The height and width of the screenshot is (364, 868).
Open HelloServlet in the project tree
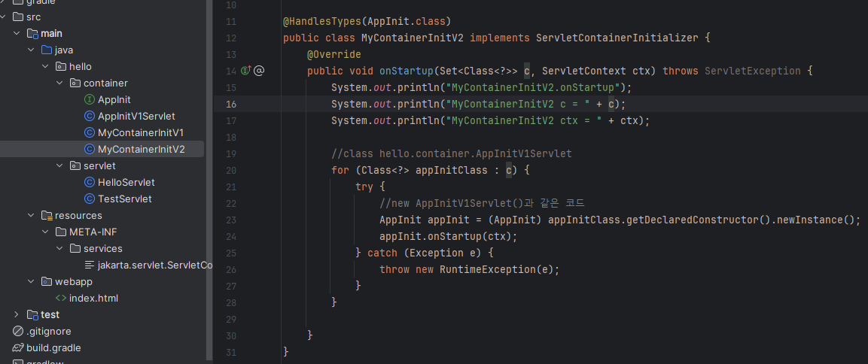(126, 183)
